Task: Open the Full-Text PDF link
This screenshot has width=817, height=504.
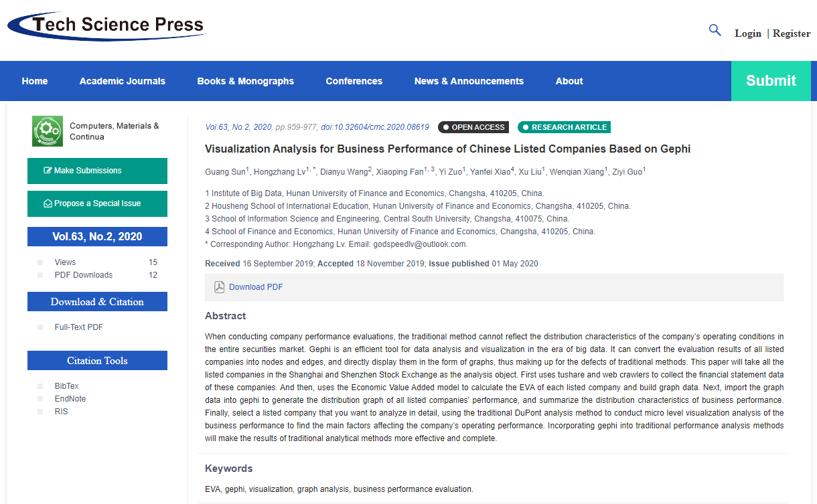Action: (79, 327)
